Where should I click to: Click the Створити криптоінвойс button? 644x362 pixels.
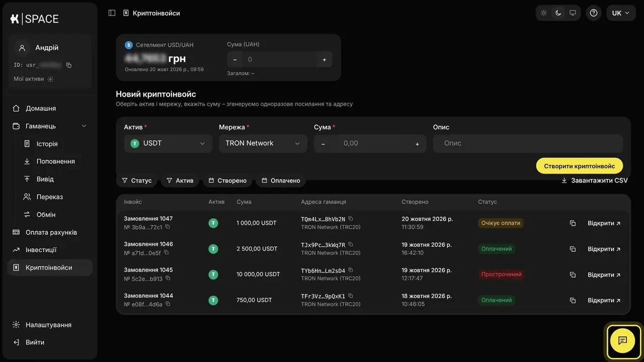click(x=580, y=166)
